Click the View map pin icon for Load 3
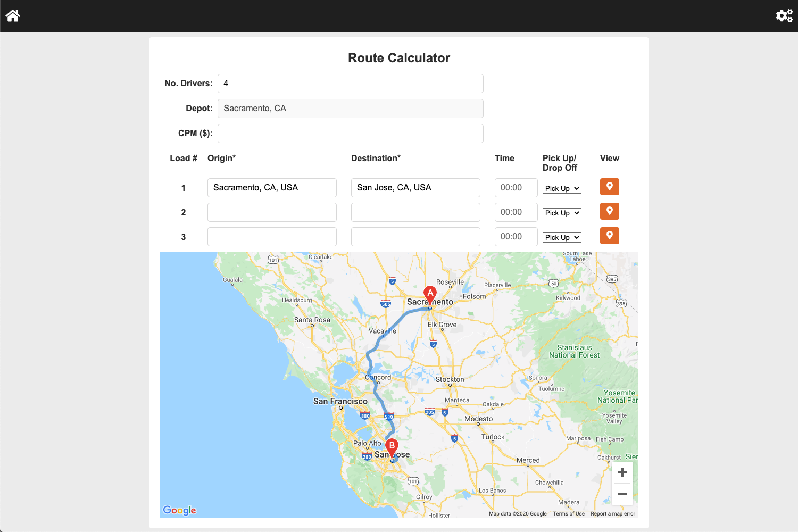Image resolution: width=798 pixels, height=532 pixels. [609, 236]
